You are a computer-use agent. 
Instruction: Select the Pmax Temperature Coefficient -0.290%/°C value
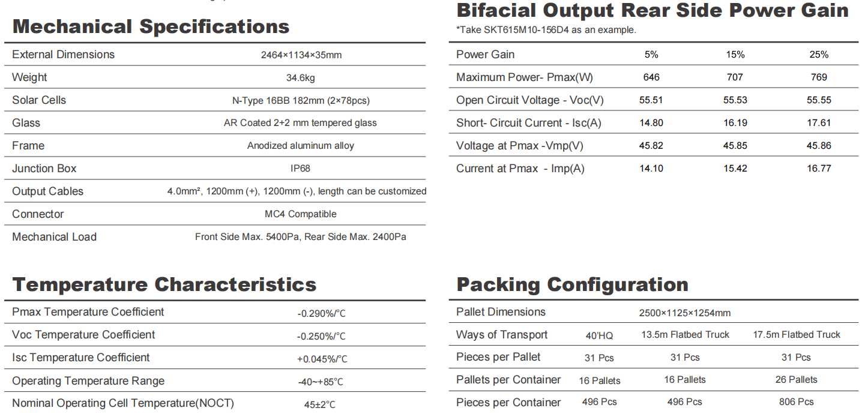pyautogui.click(x=322, y=313)
